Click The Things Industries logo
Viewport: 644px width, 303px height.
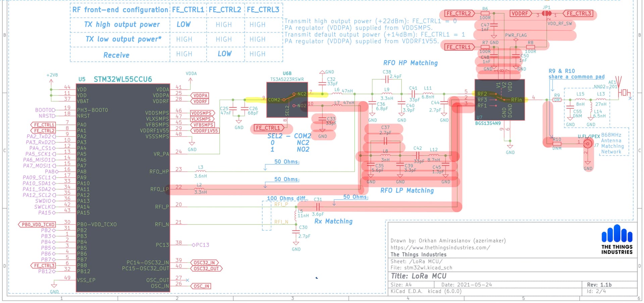tap(617, 240)
